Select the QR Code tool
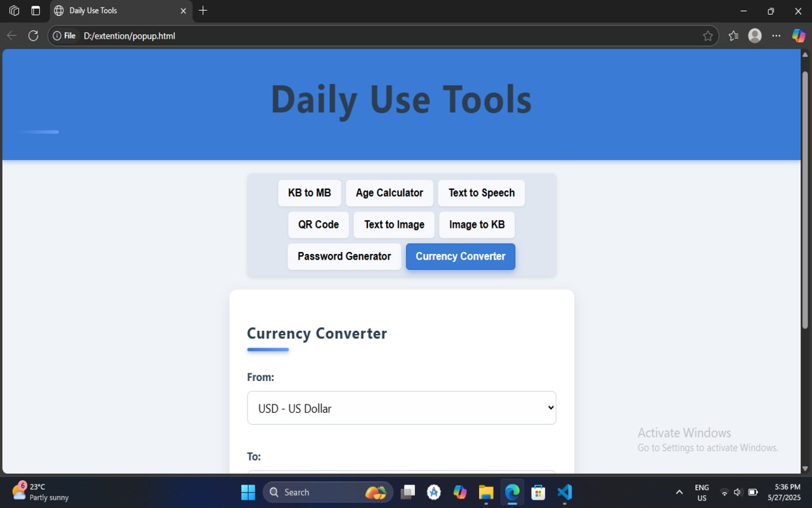 (x=318, y=224)
